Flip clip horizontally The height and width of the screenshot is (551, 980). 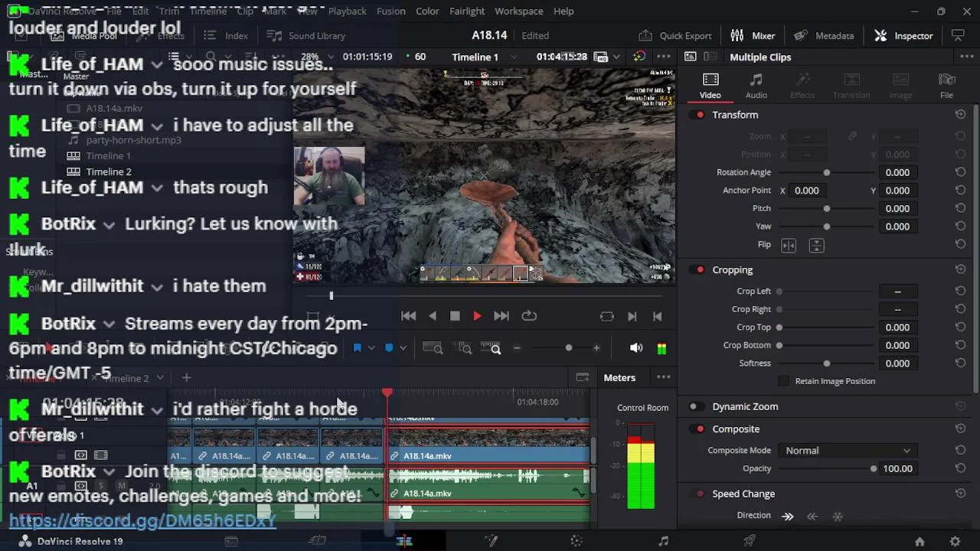[x=789, y=245]
